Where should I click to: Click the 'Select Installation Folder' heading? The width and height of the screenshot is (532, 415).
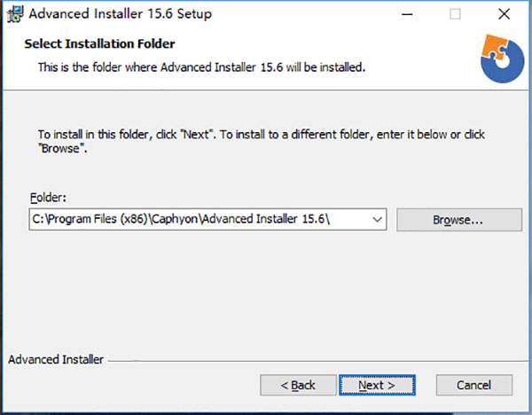99,43
